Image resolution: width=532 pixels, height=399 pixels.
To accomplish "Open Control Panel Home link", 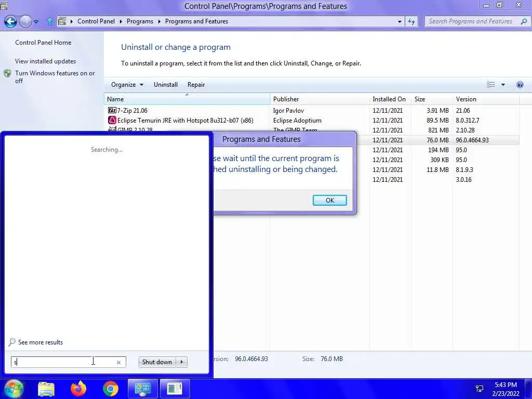I will coord(43,43).
